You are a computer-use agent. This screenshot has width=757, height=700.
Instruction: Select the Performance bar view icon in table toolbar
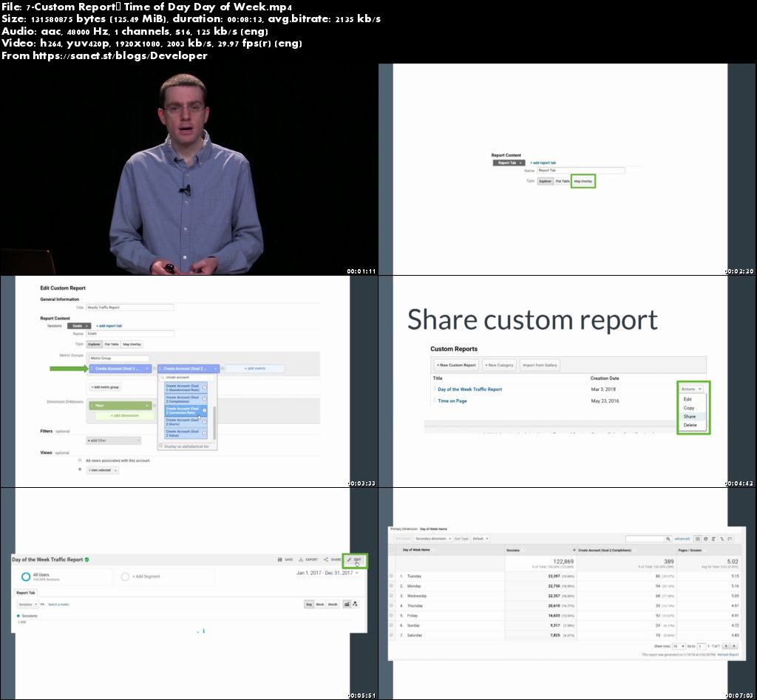(x=713, y=539)
